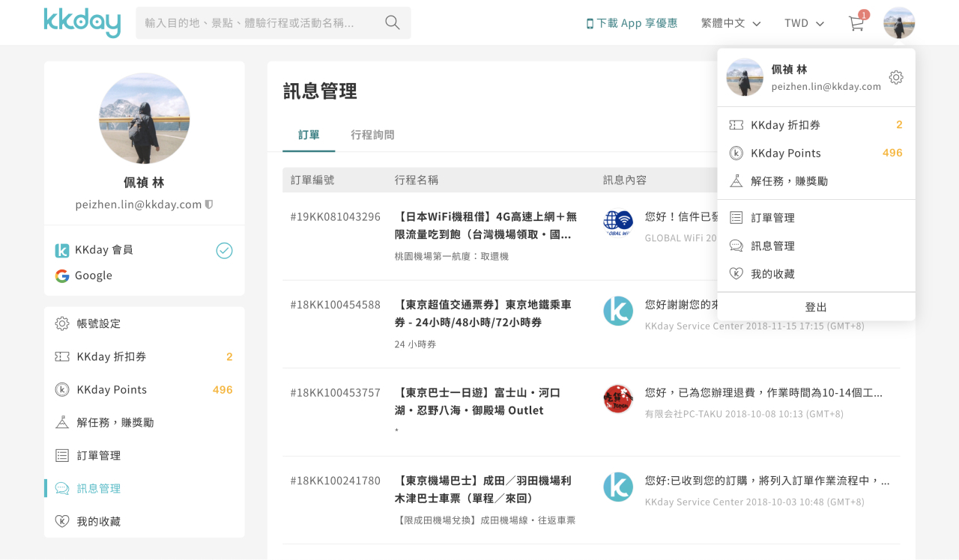Click message bubble icon in dropdown menu

click(736, 246)
